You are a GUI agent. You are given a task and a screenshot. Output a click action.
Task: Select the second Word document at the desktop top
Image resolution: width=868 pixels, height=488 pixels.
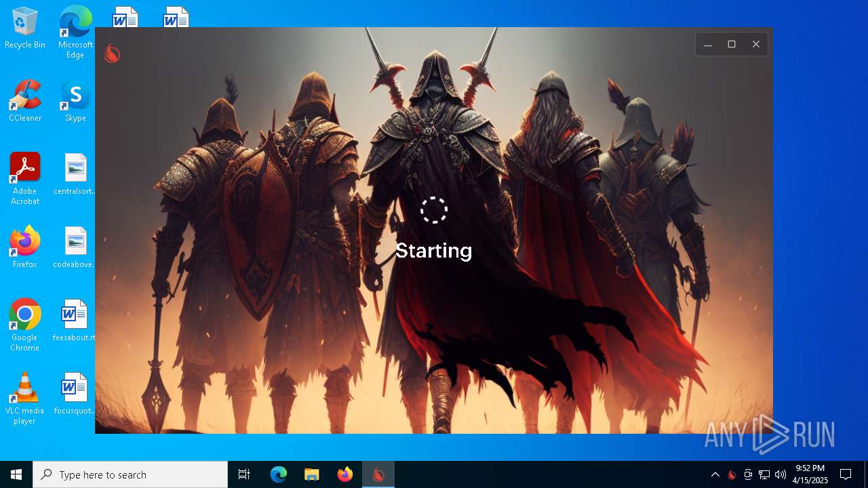point(176,17)
